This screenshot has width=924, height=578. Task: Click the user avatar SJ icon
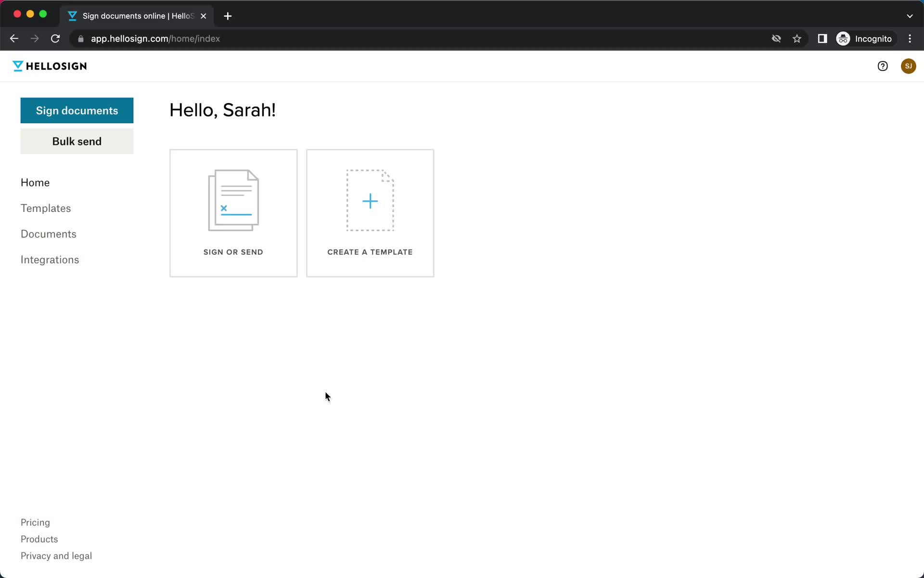(907, 65)
